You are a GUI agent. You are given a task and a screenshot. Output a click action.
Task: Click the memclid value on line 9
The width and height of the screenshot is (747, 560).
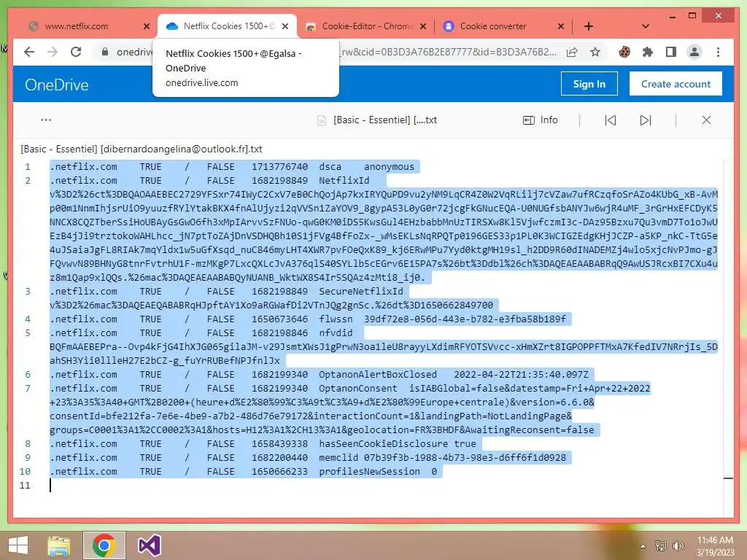(x=465, y=457)
